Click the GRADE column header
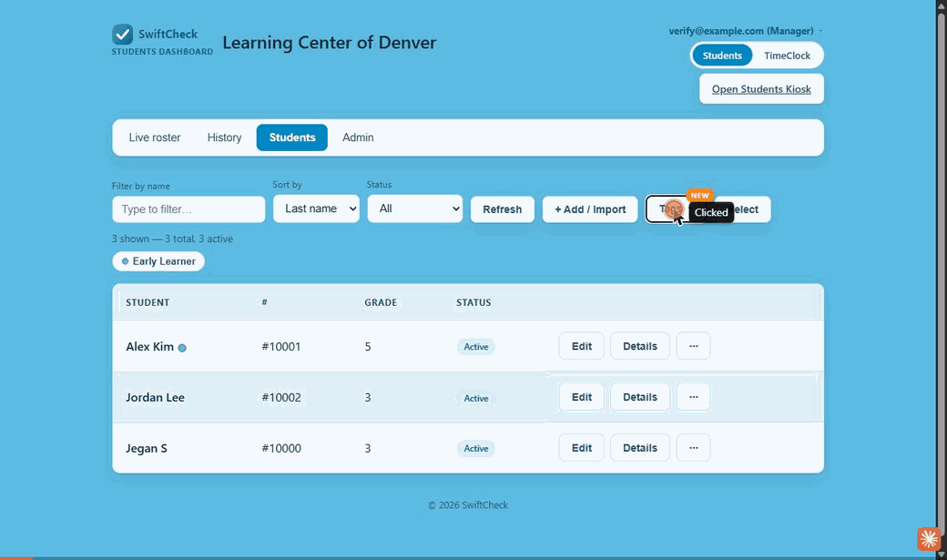 [x=381, y=302]
